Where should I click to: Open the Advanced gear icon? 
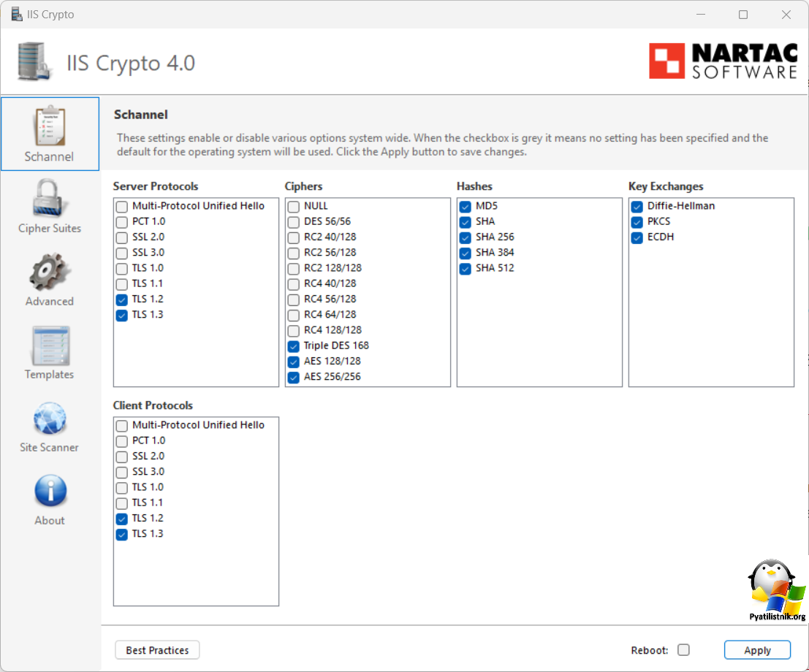(49, 272)
